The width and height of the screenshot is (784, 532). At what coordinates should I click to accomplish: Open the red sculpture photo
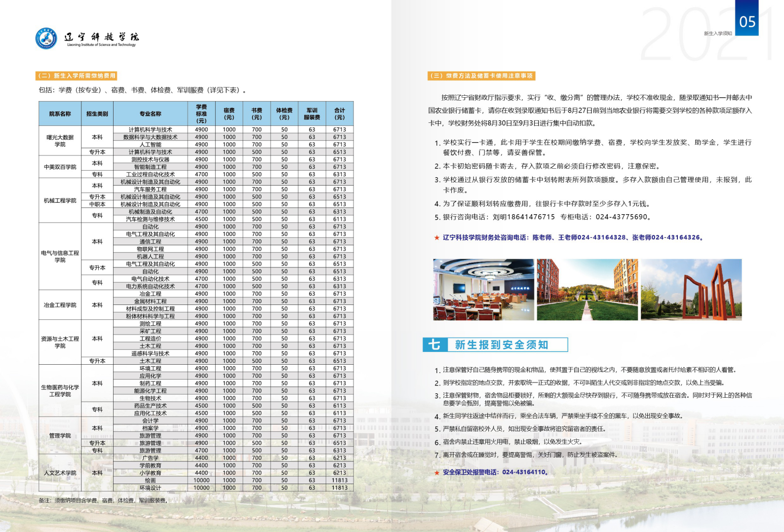tap(691, 290)
